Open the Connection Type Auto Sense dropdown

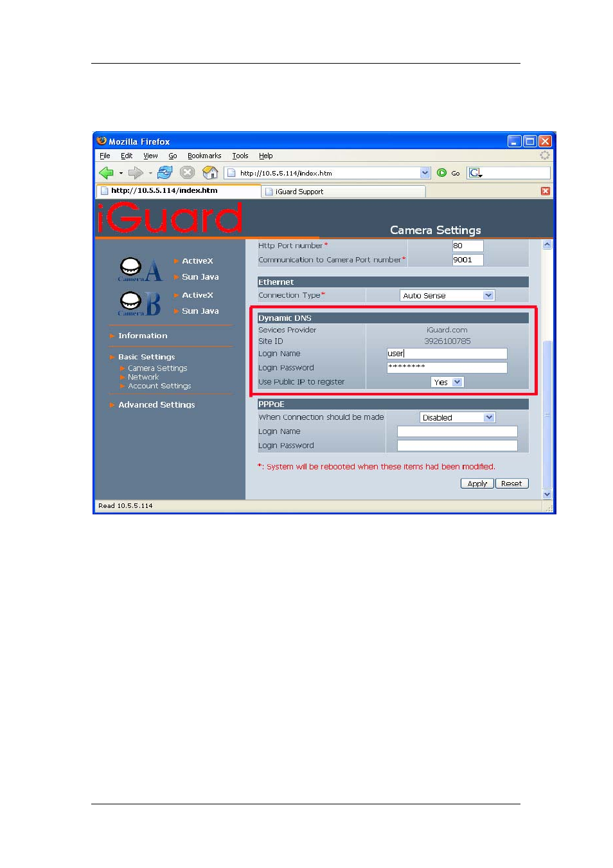447,295
